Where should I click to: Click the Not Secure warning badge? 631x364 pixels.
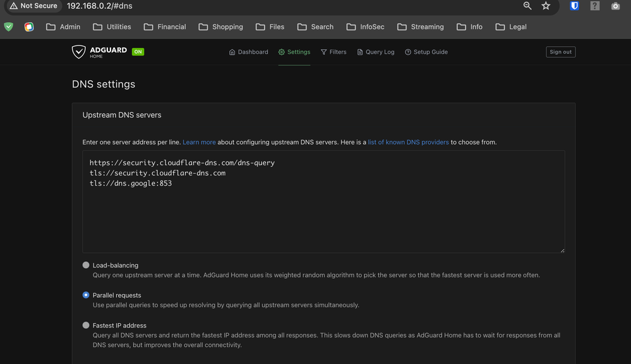33,6
